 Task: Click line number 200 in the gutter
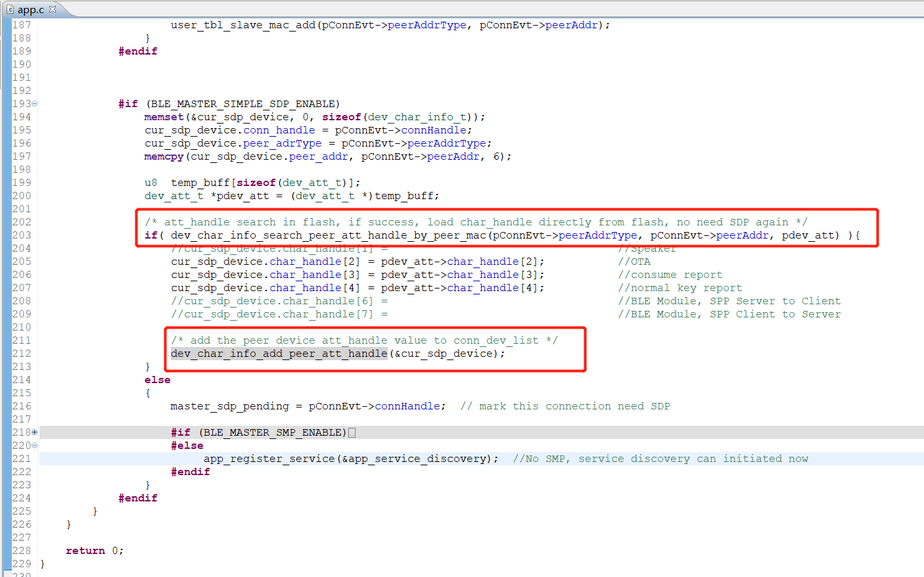(x=21, y=195)
